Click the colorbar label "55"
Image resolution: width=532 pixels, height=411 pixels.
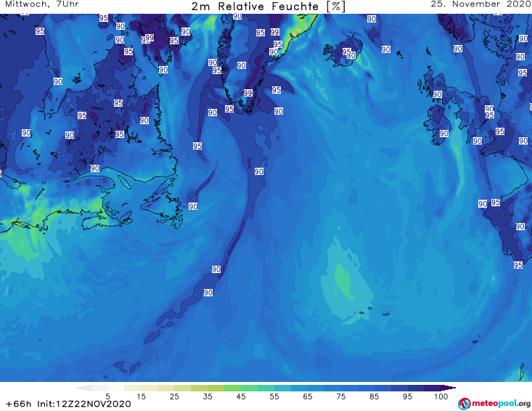[x=274, y=396]
